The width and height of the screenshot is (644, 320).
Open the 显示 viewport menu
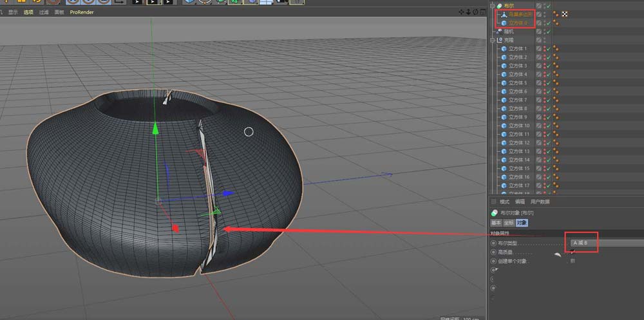[x=13, y=12]
